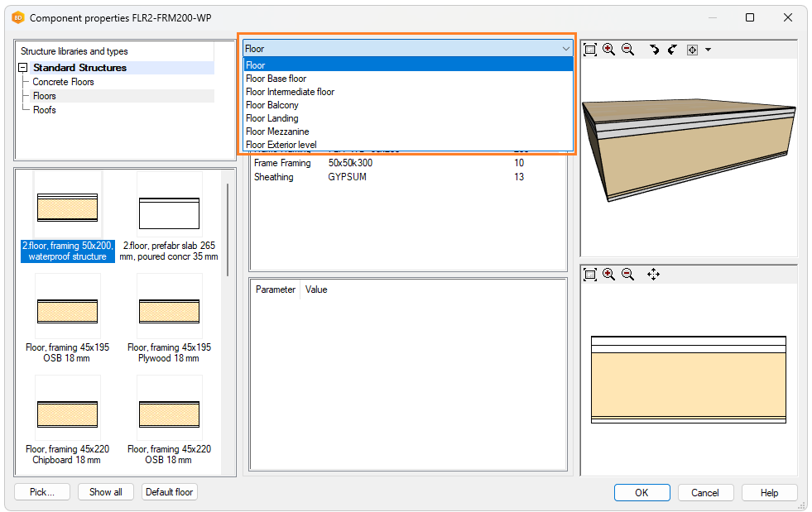812x512 pixels.
Task: Open the Roofs library item
Action: point(45,110)
